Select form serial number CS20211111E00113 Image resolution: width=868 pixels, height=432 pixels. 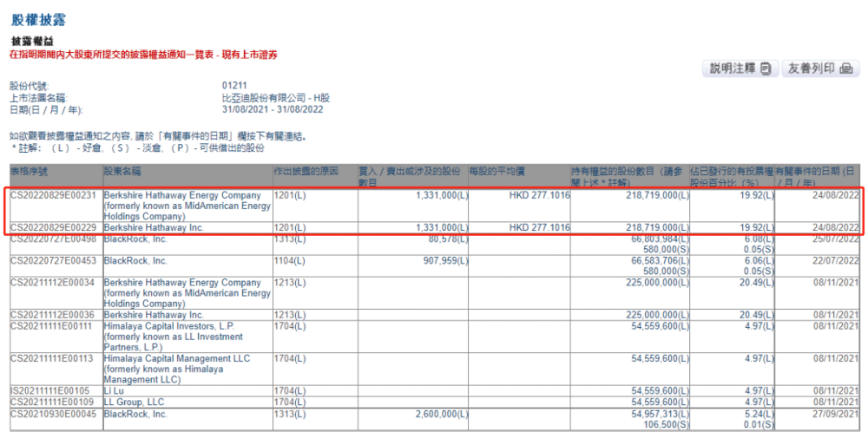[52, 359]
